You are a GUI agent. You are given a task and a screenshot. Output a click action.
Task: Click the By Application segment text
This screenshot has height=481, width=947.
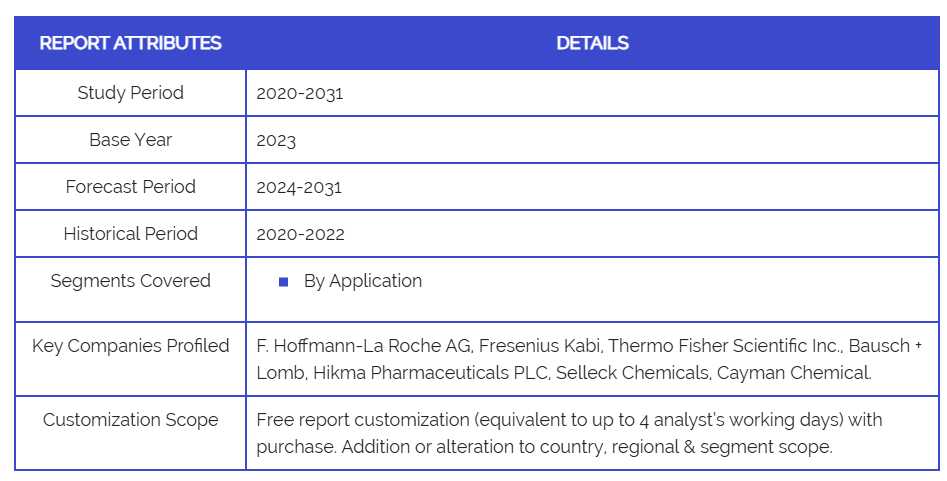tap(362, 282)
